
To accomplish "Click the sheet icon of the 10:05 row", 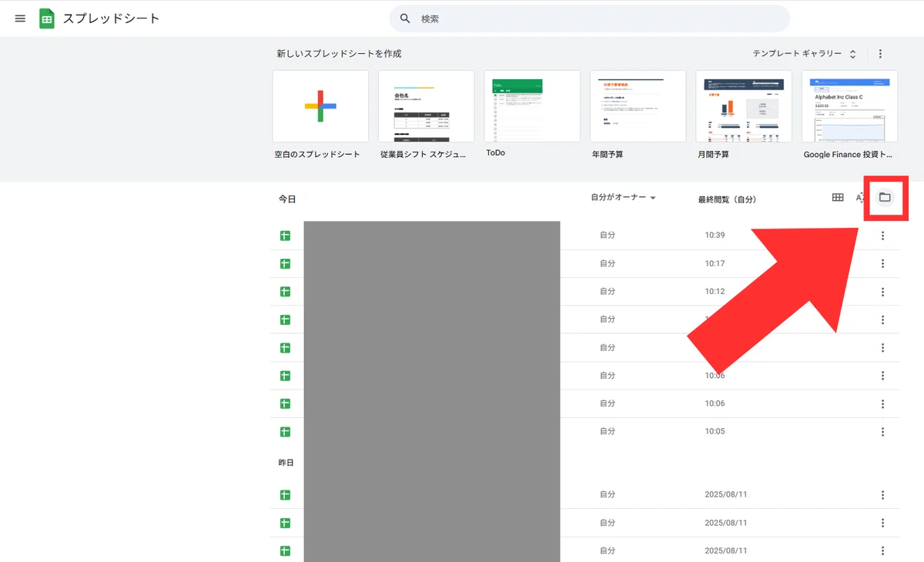I will click(x=285, y=432).
